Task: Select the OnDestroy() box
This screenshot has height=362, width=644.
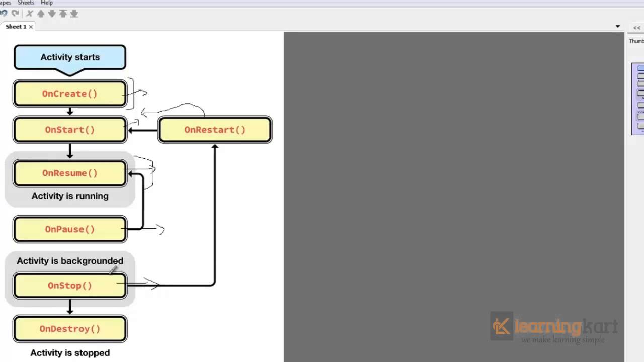Action: pos(70,329)
